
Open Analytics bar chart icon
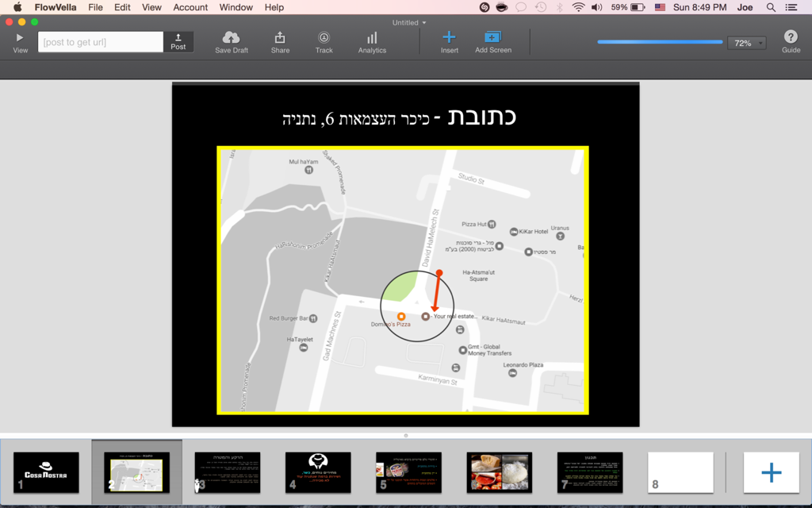pyautogui.click(x=372, y=37)
